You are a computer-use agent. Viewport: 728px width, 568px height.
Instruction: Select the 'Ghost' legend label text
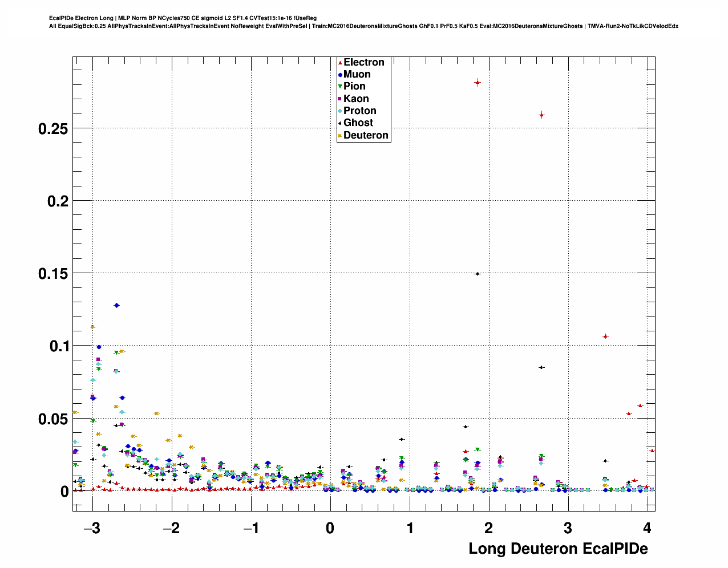[x=358, y=123]
